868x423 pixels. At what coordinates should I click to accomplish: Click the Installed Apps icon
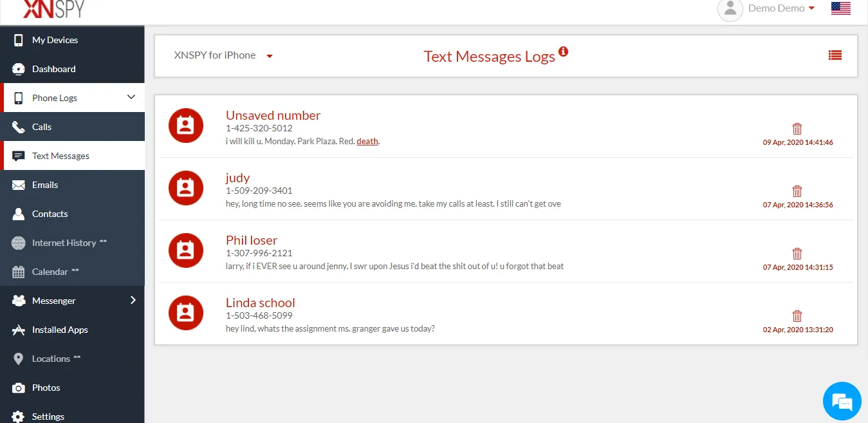pyautogui.click(x=19, y=330)
